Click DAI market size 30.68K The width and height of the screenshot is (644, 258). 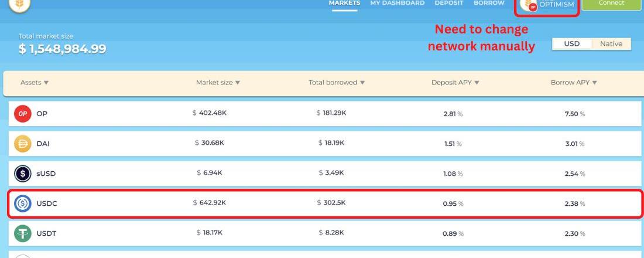[210, 143]
